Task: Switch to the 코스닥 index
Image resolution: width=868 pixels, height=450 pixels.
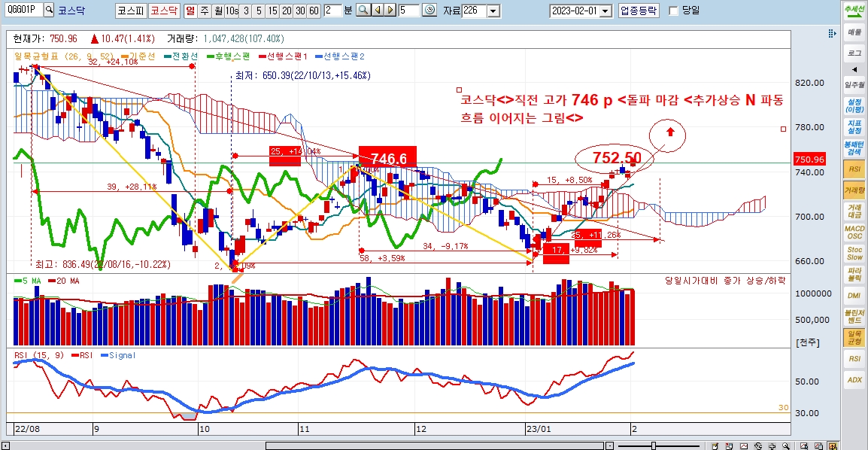Action: pos(165,11)
